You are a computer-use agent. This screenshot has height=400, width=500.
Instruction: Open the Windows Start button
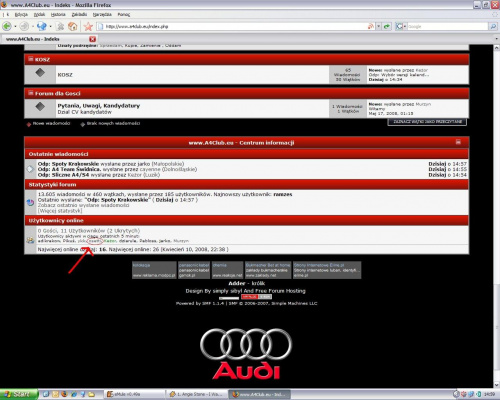pyautogui.click(x=19, y=394)
